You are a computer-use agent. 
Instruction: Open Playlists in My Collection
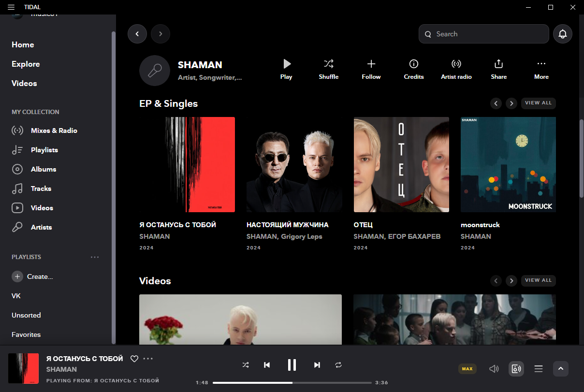35,150
